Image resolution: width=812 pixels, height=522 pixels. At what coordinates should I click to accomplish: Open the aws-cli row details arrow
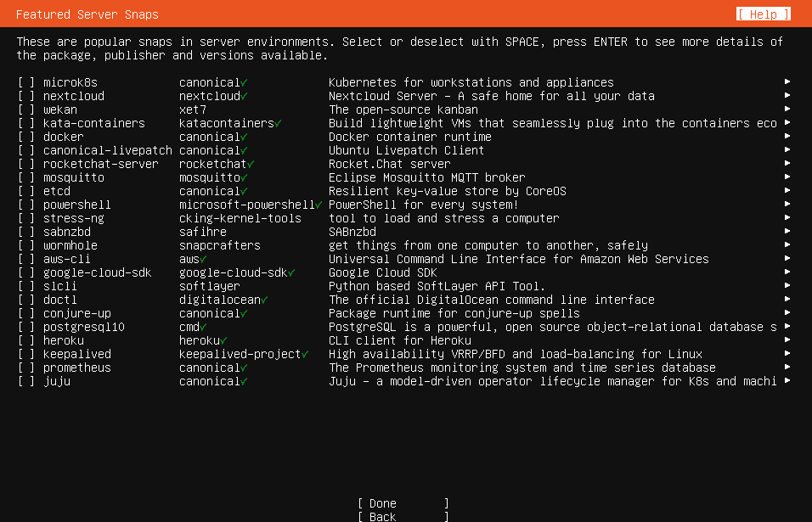(x=787, y=258)
